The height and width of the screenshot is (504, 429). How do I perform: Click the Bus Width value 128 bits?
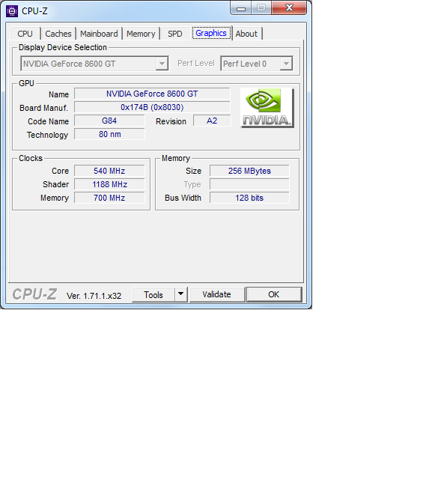click(249, 198)
